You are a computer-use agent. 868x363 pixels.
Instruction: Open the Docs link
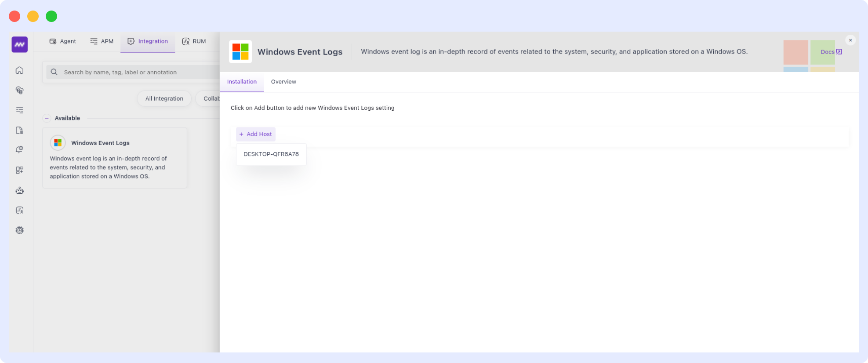click(827, 52)
